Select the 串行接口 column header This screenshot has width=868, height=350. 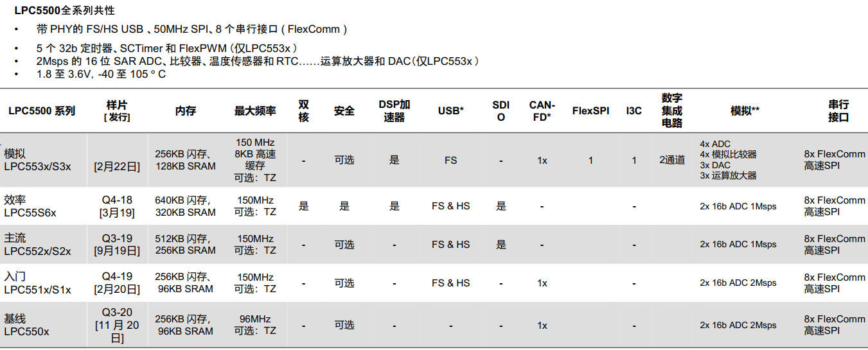838,110
